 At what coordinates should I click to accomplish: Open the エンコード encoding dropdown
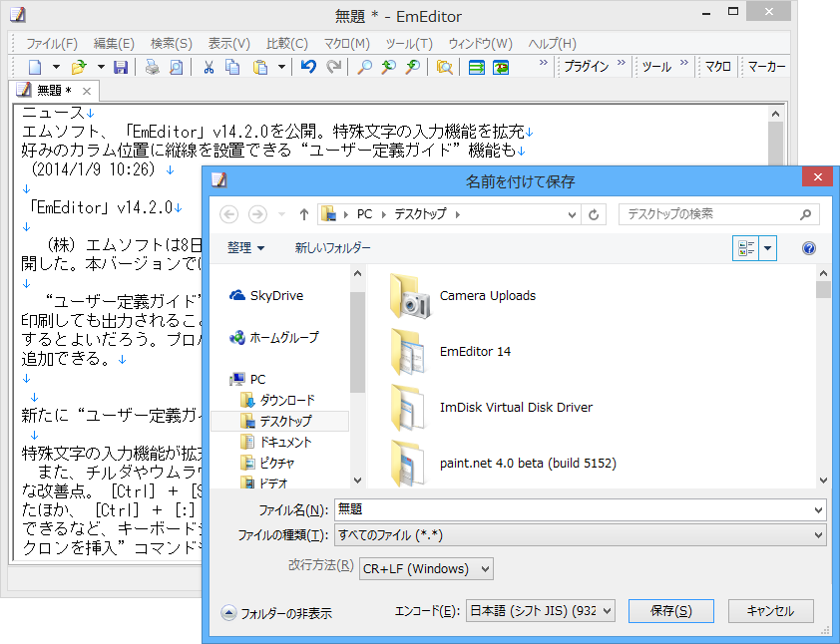point(540,611)
